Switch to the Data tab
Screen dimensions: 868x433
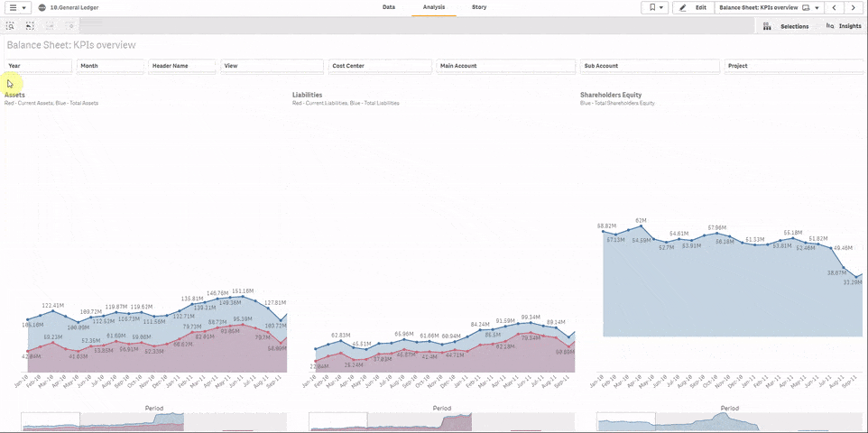click(389, 8)
